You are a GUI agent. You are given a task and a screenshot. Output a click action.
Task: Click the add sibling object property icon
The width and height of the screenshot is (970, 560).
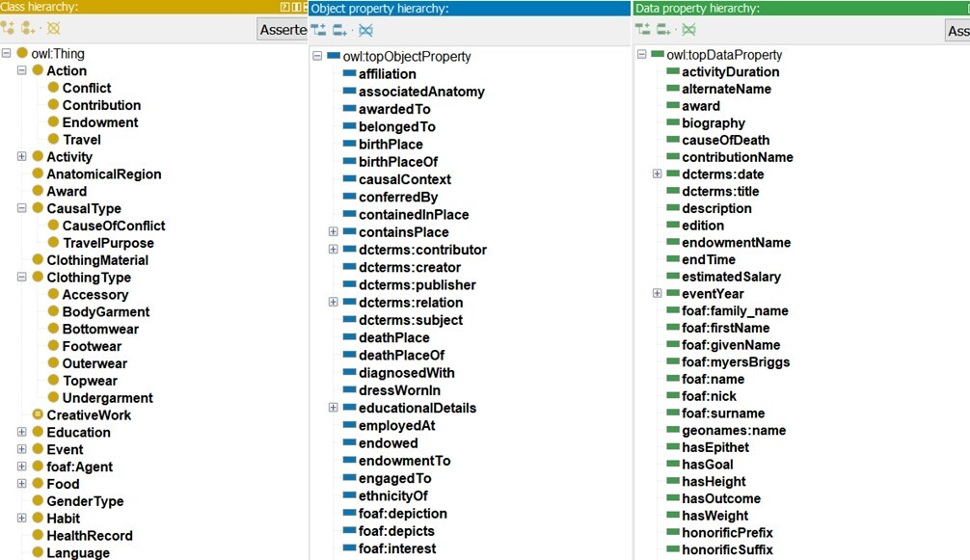click(x=340, y=31)
